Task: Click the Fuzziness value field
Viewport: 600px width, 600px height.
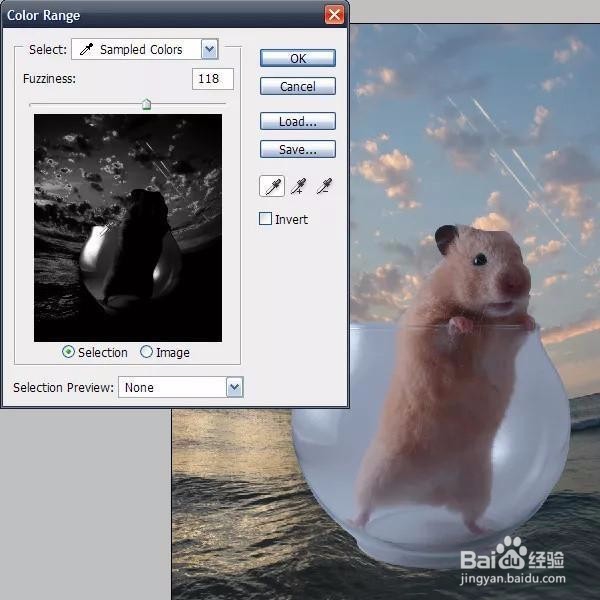Action: (213, 79)
